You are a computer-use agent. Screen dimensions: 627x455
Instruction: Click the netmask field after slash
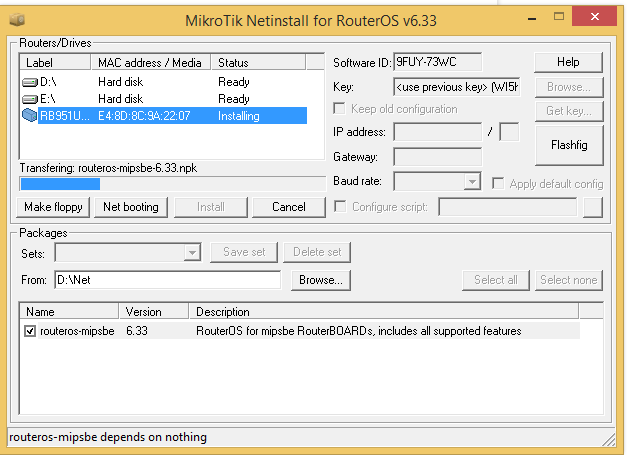509,132
